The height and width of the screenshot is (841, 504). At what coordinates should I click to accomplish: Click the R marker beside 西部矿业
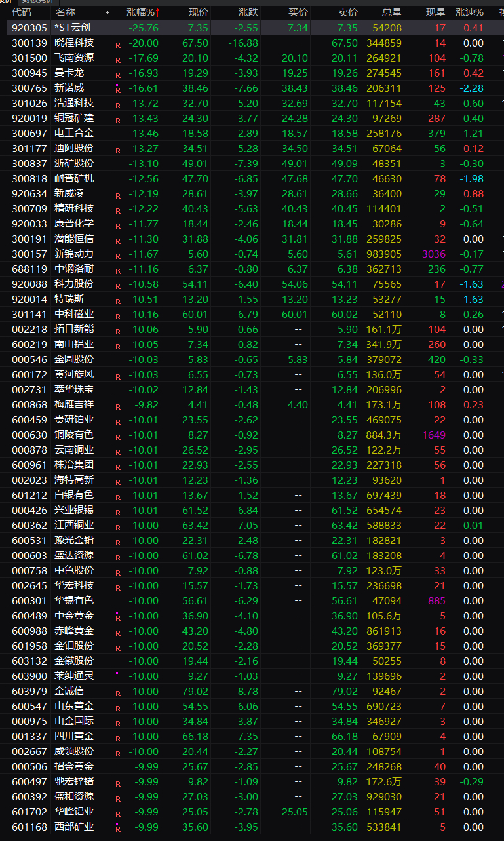coord(118,829)
